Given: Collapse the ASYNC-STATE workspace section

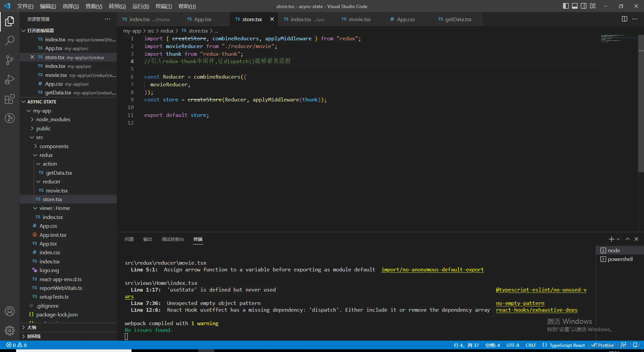Looking at the screenshot, I should tap(68, 102).
